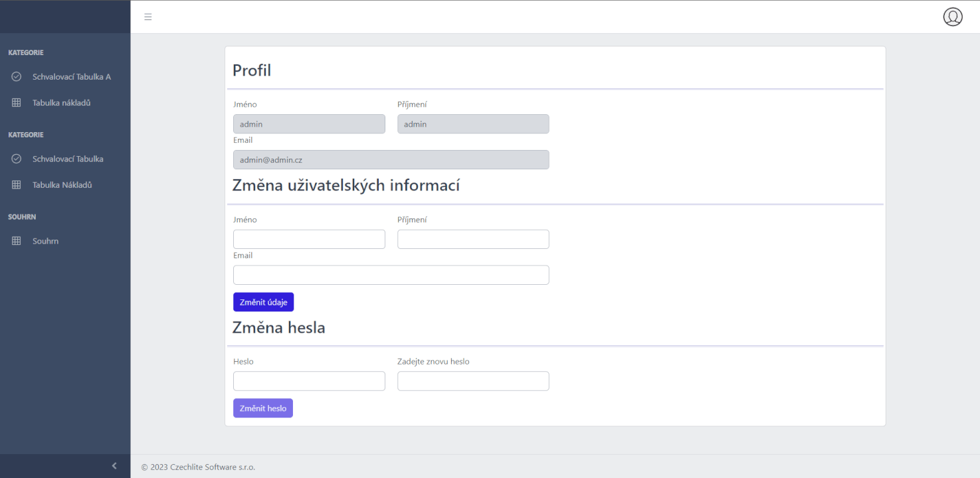Focus the editable Příjmení input field
The image size is (980, 478).
[473, 239]
